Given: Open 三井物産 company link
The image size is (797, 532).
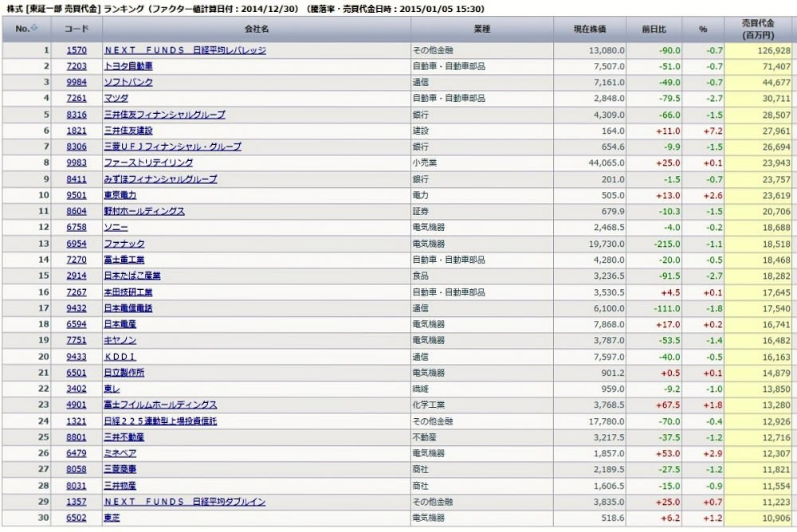Looking at the screenshot, I should (x=120, y=486).
